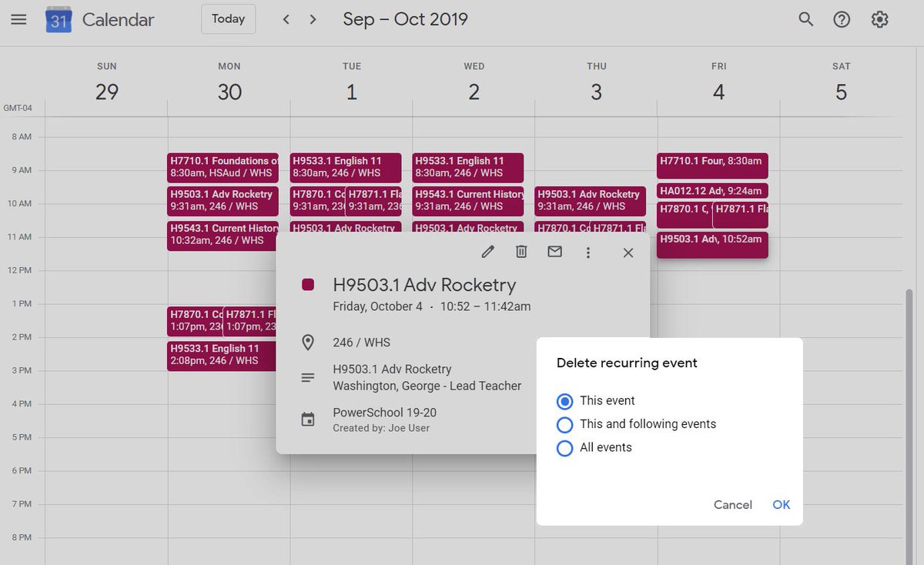924x565 pixels.
Task: Edit the Adv Rocketry event with pencil icon
Action: coord(487,252)
